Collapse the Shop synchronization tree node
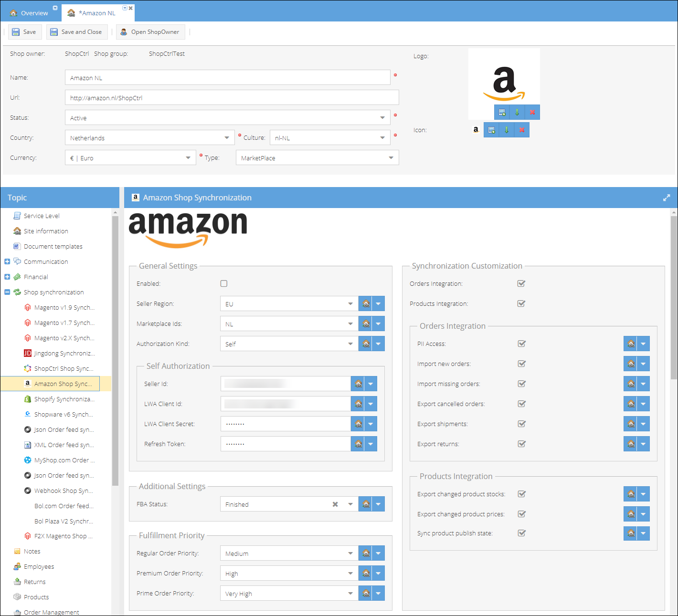Viewport: 678px width, 616px height. tap(7, 292)
